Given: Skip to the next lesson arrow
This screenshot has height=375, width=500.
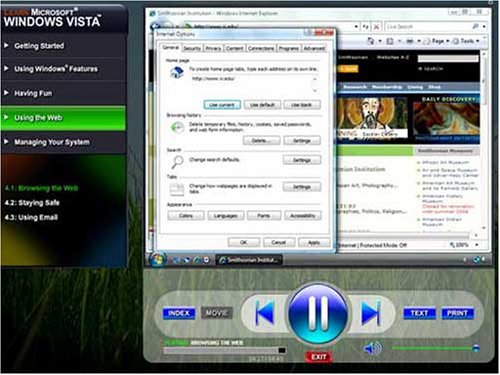Looking at the screenshot, I should tap(371, 313).
